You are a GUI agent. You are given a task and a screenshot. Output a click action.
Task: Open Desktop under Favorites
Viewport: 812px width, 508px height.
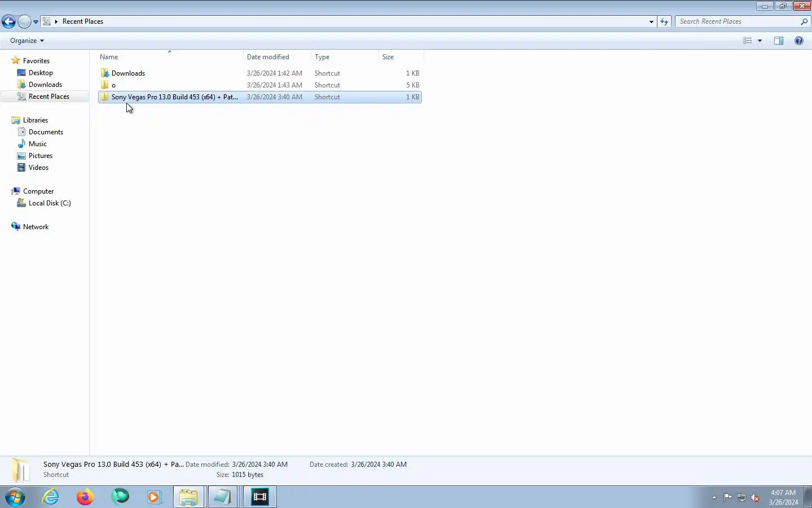pos(41,73)
